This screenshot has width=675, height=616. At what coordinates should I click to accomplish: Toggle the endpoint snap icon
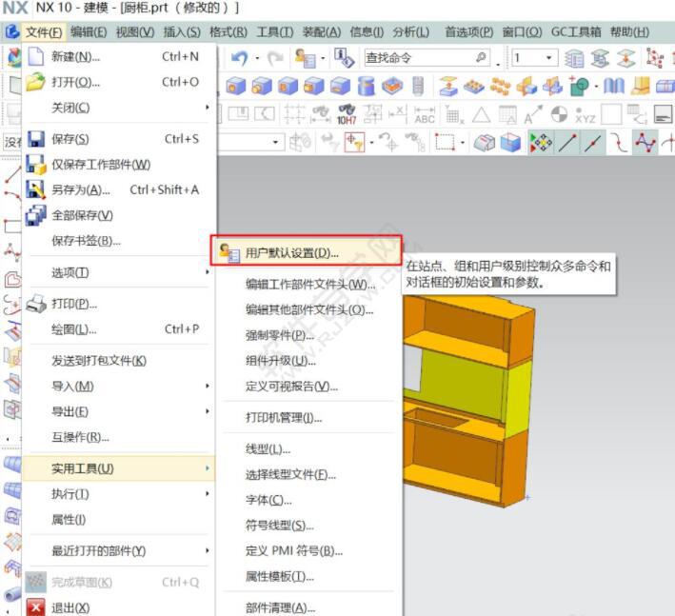point(567,143)
